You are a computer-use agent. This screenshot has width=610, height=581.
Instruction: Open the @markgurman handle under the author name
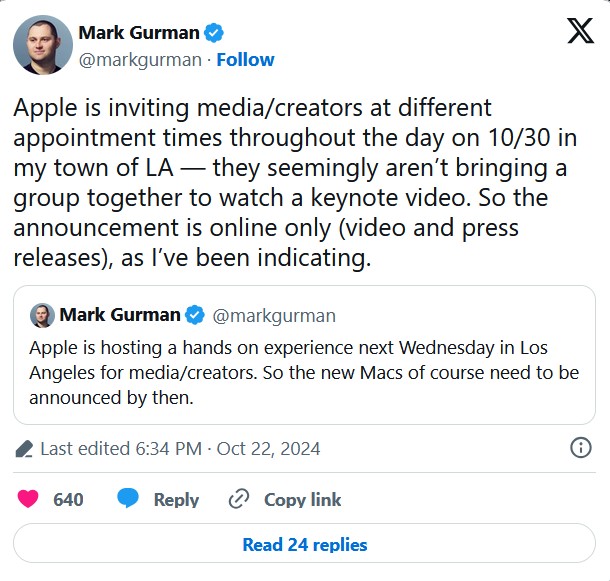point(138,60)
